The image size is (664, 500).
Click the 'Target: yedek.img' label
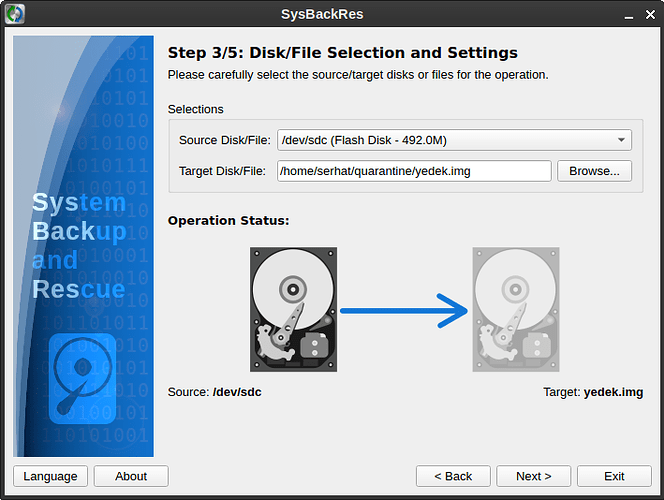point(593,392)
